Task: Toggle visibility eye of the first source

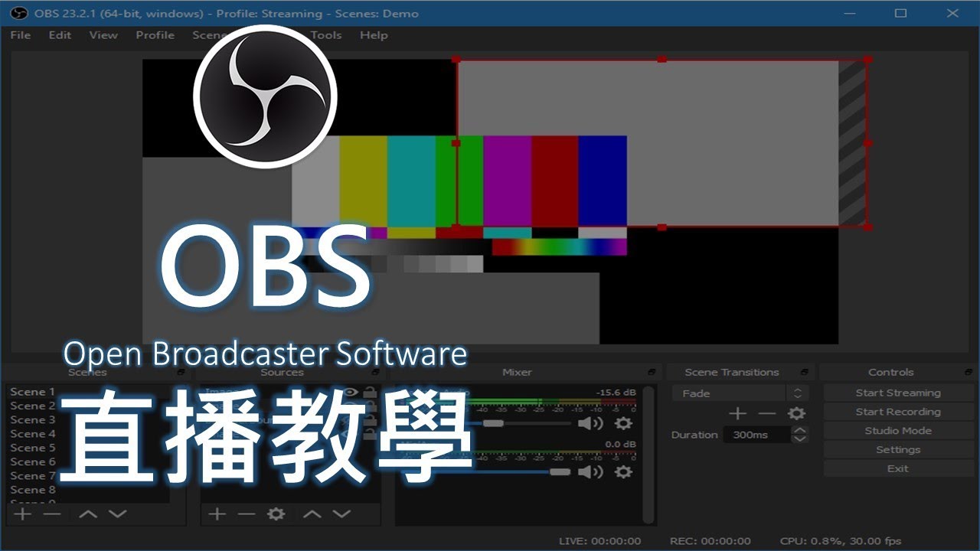Action: click(x=351, y=392)
